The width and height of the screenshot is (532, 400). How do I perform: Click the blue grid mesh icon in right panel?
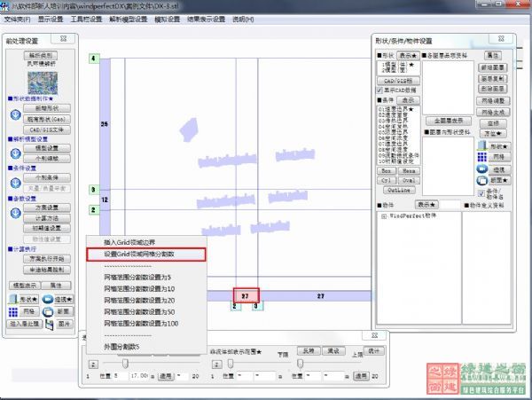pyautogui.click(x=482, y=157)
